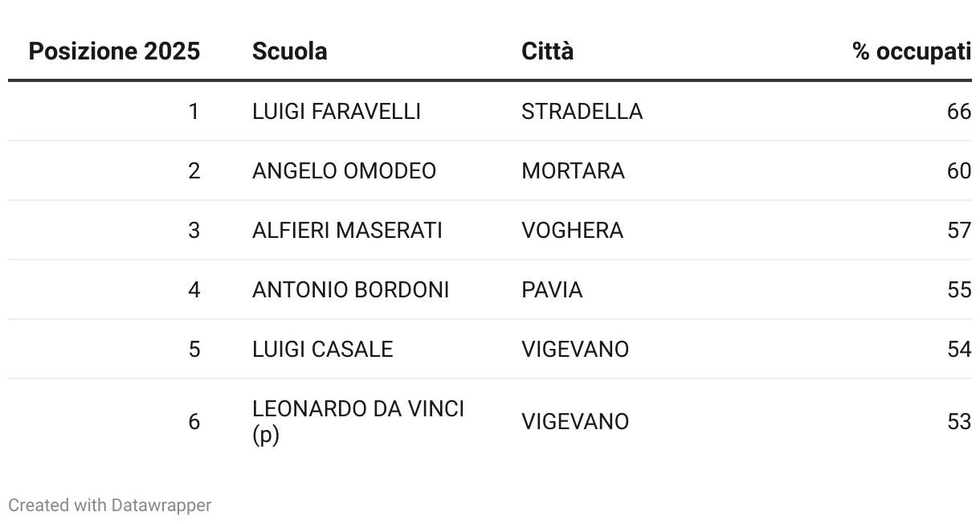
Task: Click the MORTARA city cell
Action: coord(573,171)
